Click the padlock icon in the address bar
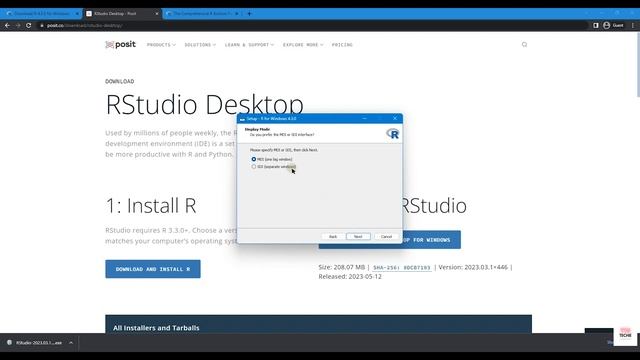 pyautogui.click(x=42, y=25)
